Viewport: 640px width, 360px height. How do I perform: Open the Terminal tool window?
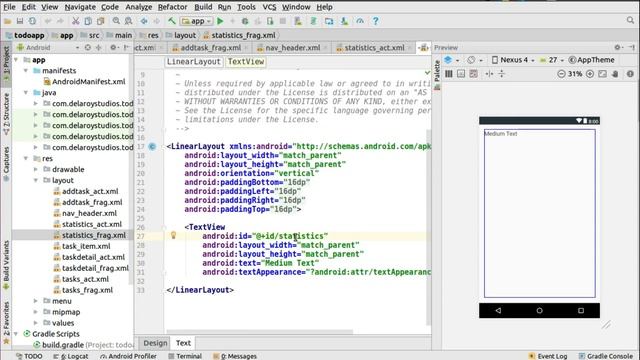click(x=185, y=356)
